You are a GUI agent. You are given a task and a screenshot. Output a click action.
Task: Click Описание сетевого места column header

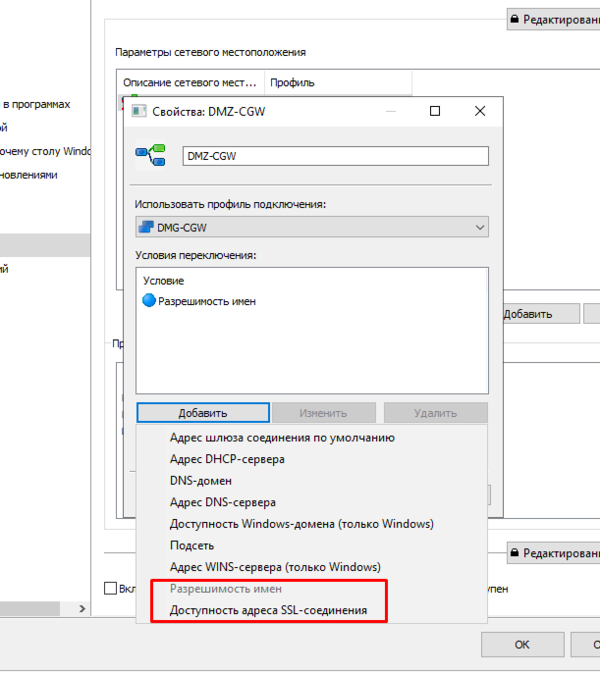click(190, 83)
